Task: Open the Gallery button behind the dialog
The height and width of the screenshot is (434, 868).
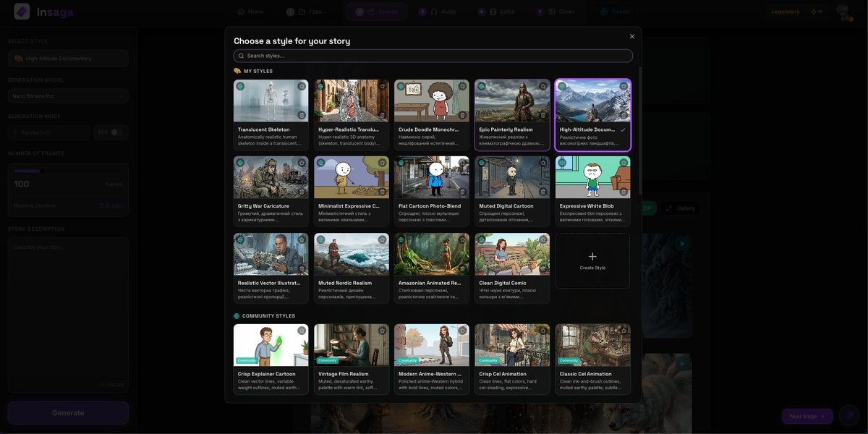Action: coord(680,208)
